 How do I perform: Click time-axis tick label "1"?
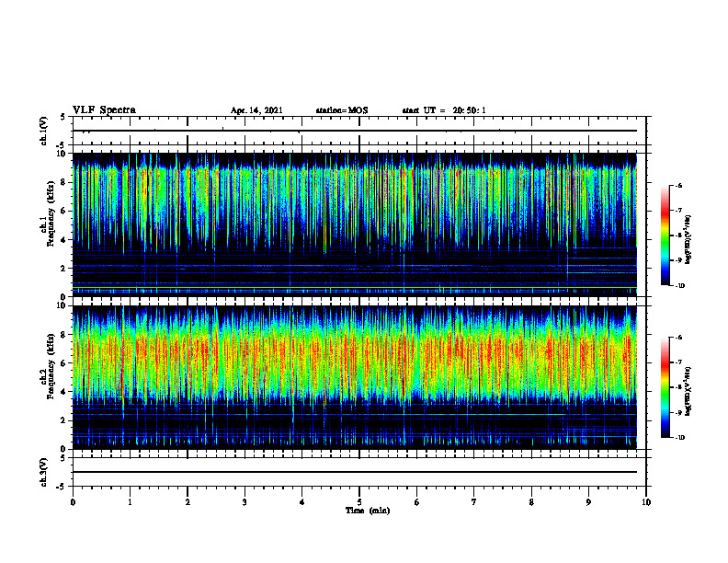click(x=130, y=502)
